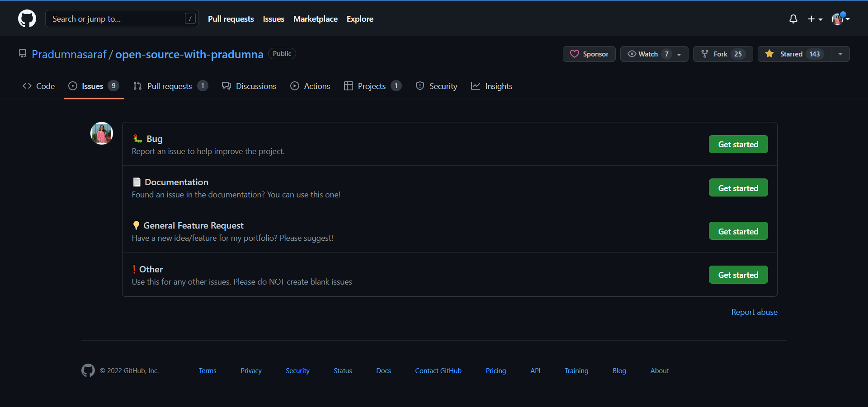The height and width of the screenshot is (407, 868).
Task: Open API footer link
Action: coord(535,371)
